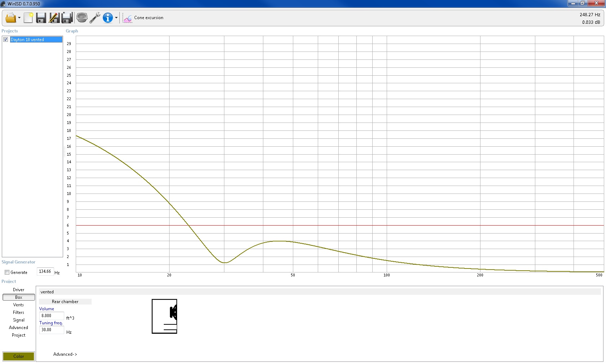606x364 pixels.
Task: Click the Cone excursion graph type label
Action: point(149,18)
